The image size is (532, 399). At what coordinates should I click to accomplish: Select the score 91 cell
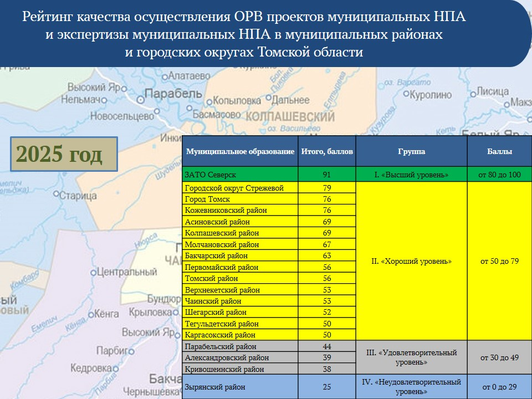326,175
